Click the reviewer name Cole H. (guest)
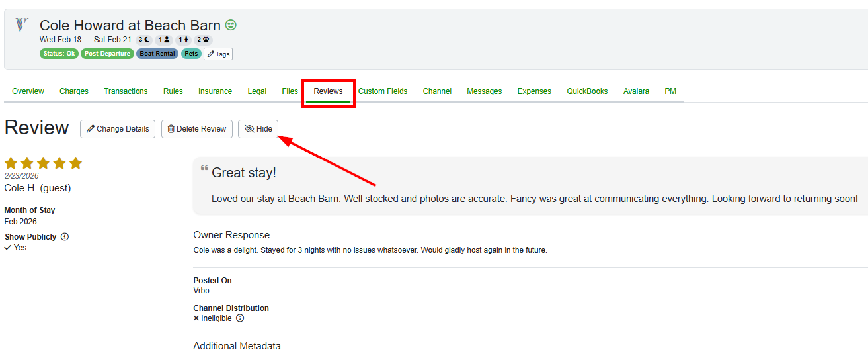Screen dimensions: 868x364 coord(38,188)
